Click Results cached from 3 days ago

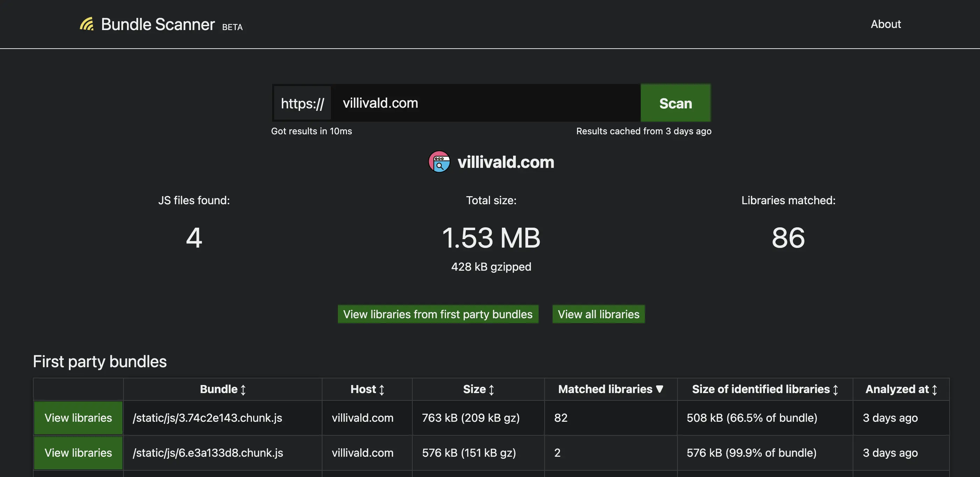[x=644, y=131]
